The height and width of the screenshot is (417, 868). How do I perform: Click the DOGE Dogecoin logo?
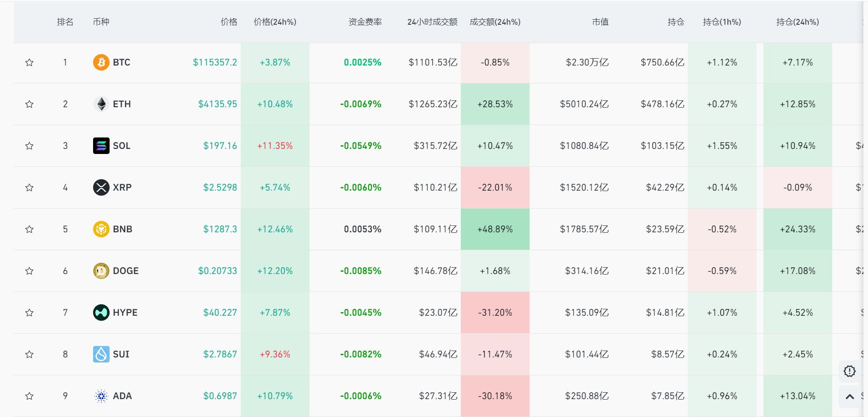(100, 271)
